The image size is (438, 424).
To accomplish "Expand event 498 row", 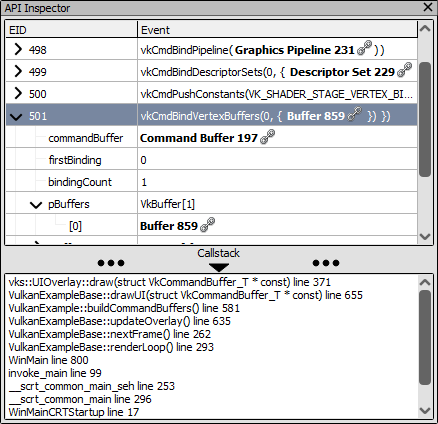I will click(x=18, y=49).
